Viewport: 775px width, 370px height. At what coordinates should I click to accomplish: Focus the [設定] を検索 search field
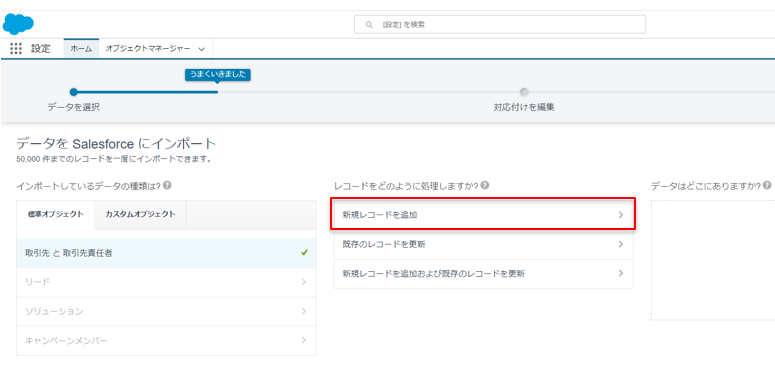(500, 24)
